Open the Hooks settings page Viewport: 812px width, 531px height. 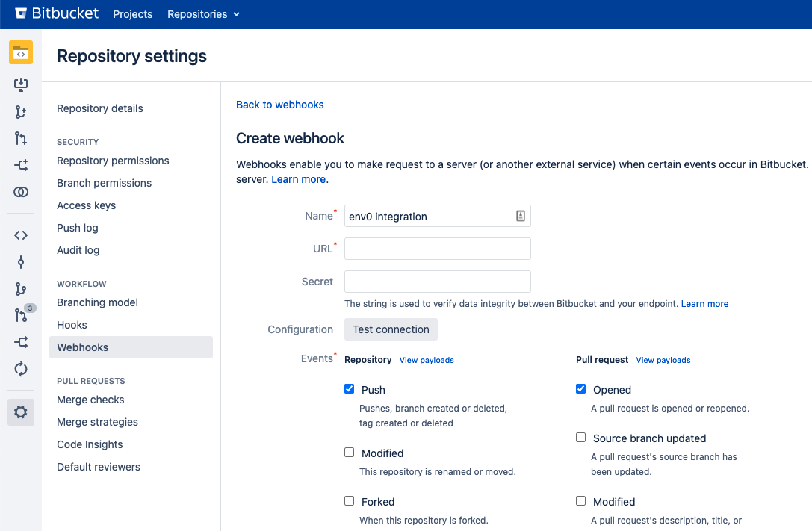pos(72,324)
